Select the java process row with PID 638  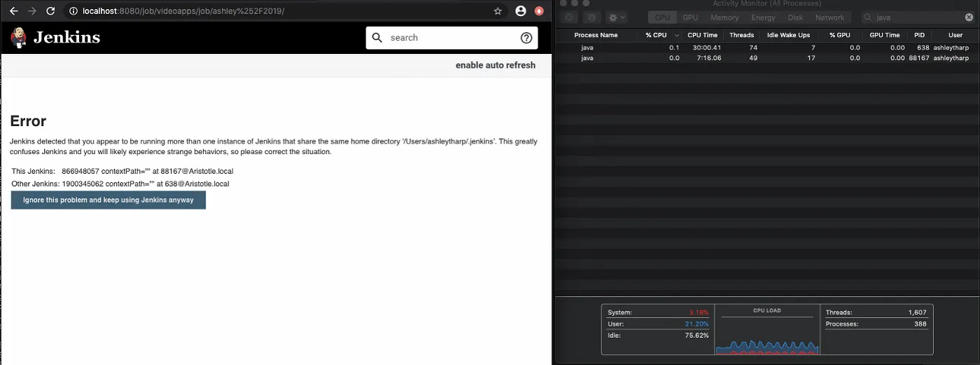tap(767, 48)
